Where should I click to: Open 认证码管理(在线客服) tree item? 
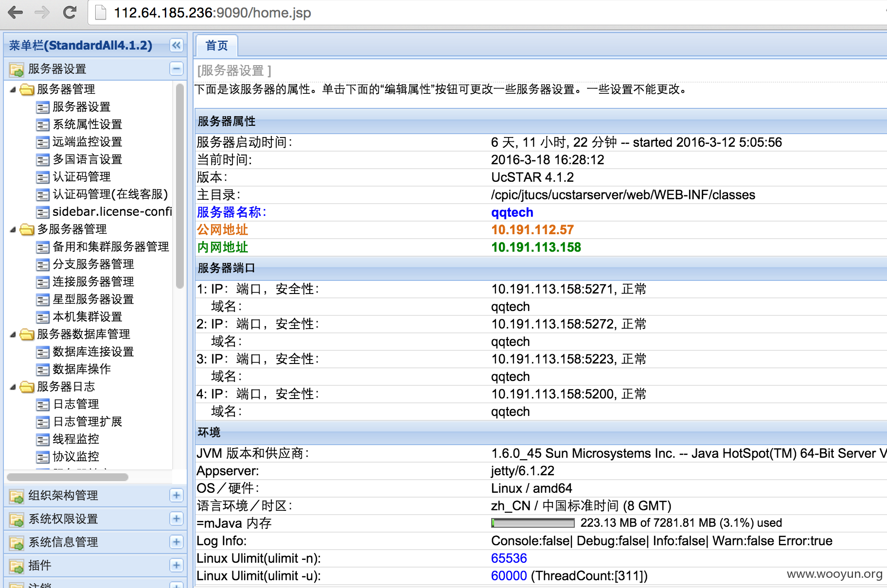[x=110, y=194]
